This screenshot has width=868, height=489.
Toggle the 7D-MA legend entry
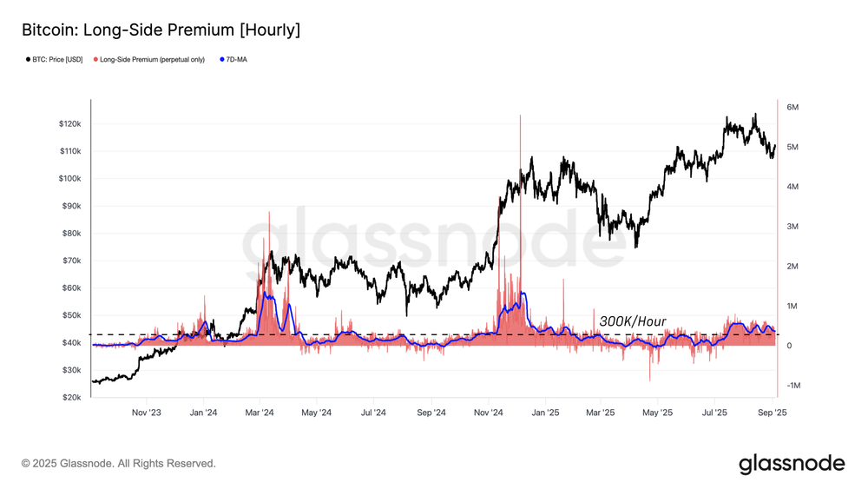(233, 59)
